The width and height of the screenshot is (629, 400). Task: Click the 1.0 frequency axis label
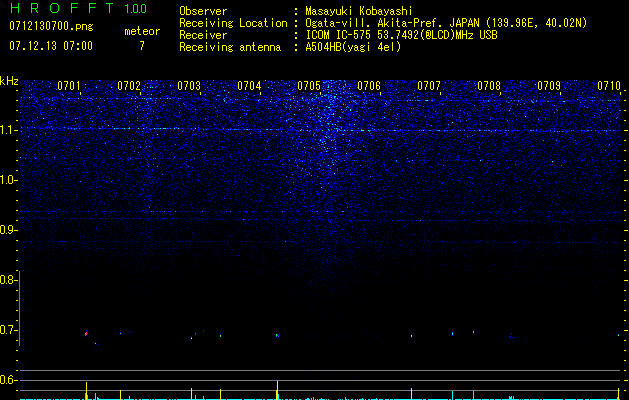tap(8, 180)
